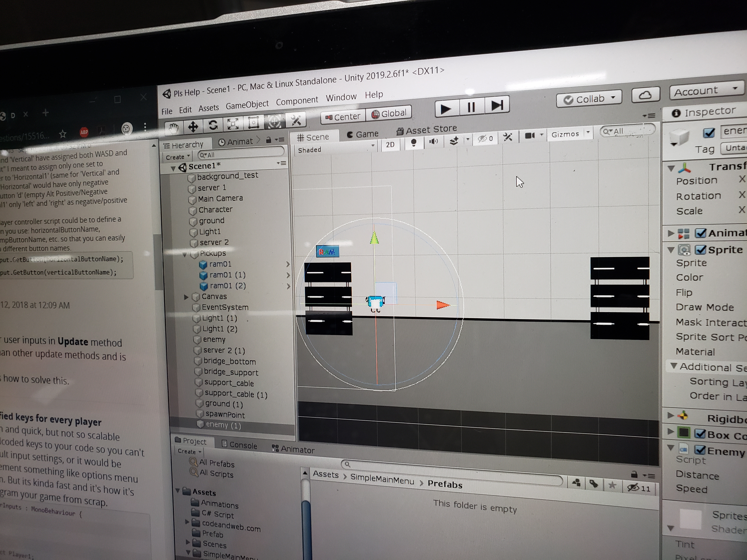747x560 pixels.
Task: Select the Rect tool icon
Action: click(x=253, y=123)
